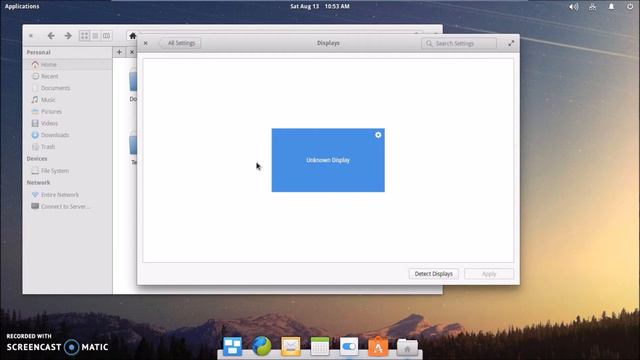Launch the Mail app from dock

(291, 347)
